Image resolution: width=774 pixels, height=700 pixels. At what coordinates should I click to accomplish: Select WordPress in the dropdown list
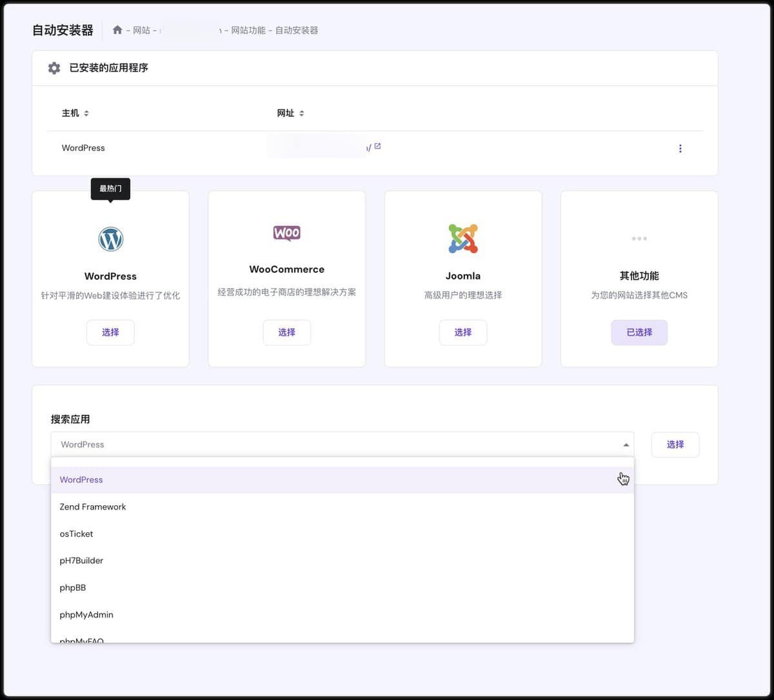[x=342, y=480]
